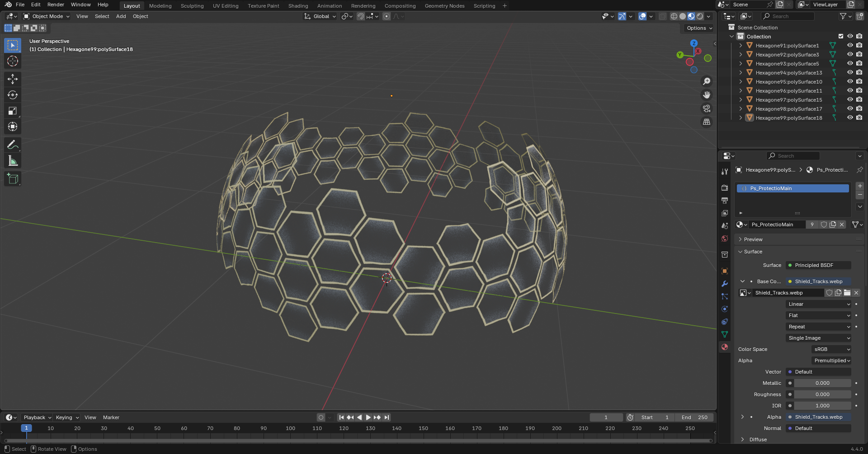Click the Principled BSDF surface button
The height and width of the screenshot is (454, 868).
pos(818,265)
